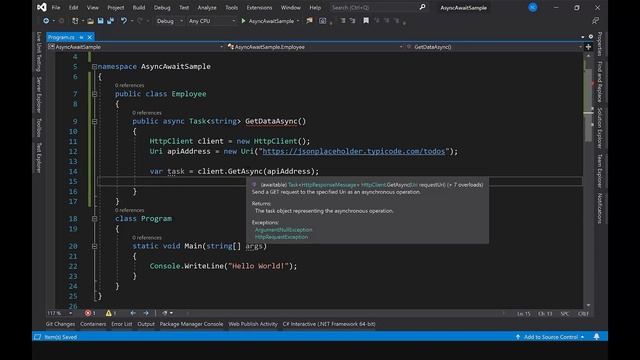640x360 pixels.
Task: Open the Any CPU platform dropdown
Action: (x=212, y=21)
